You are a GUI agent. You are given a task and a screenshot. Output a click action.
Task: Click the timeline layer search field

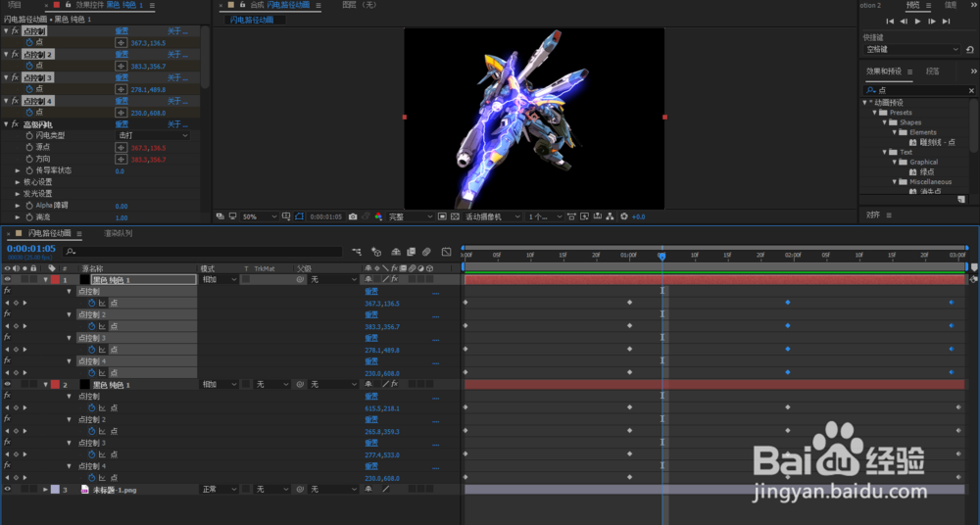tap(203, 252)
